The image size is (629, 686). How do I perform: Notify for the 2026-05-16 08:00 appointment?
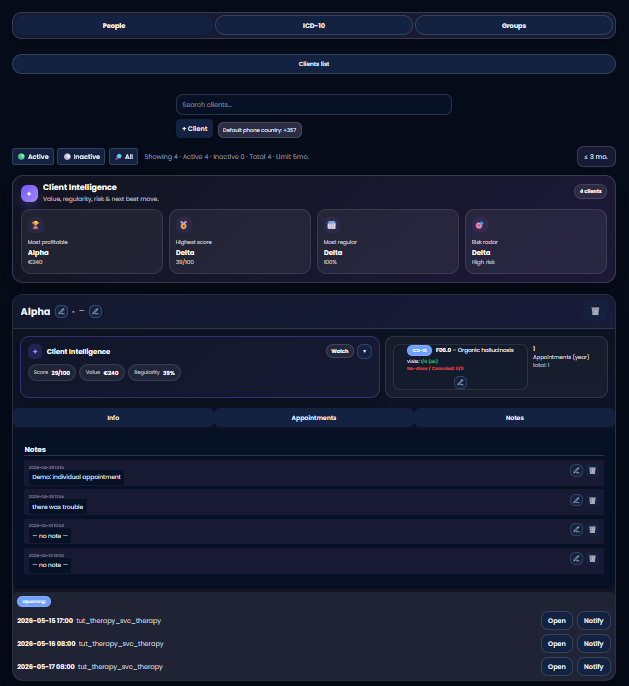tap(594, 644)
